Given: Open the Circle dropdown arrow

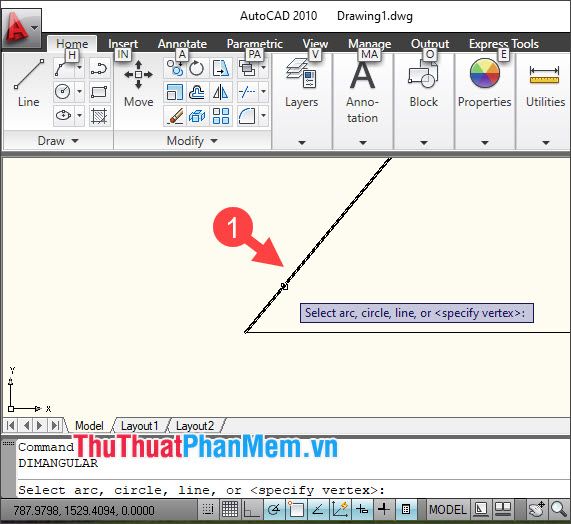Looking at the screenshot, I should [x=79, y=91].
